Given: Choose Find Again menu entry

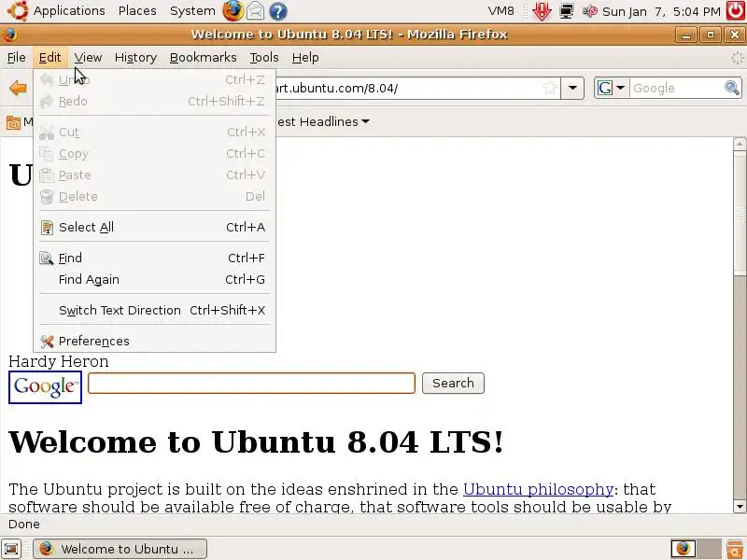Looking at the screenshot, I should click(x=154, y=279).
